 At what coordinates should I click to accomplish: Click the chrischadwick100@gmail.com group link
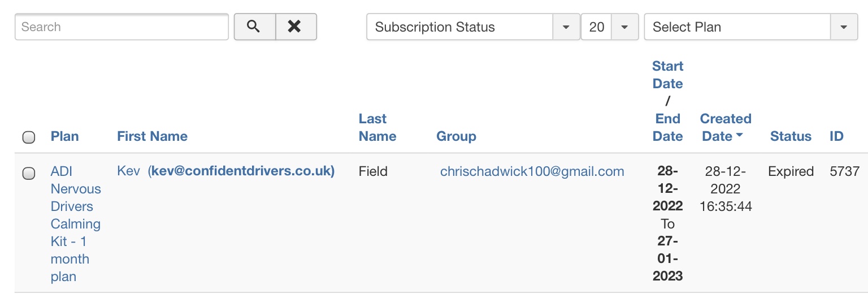click(532, 171)
